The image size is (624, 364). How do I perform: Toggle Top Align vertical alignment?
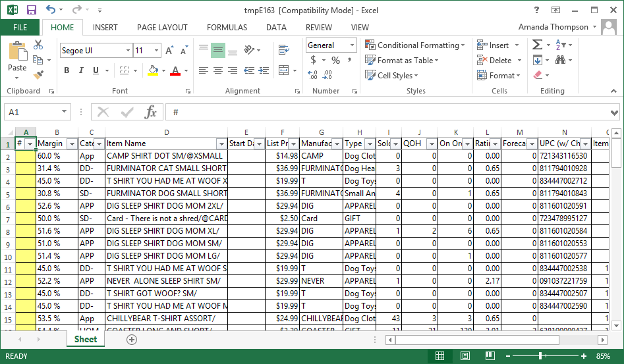(x=204, y=49)
